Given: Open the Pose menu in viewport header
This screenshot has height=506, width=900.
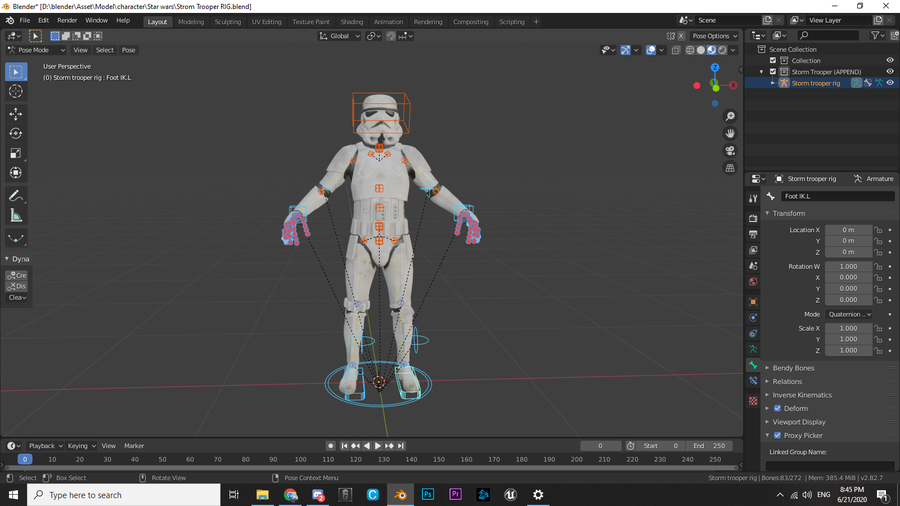Looking at the screenshot, I should point(129,50).
